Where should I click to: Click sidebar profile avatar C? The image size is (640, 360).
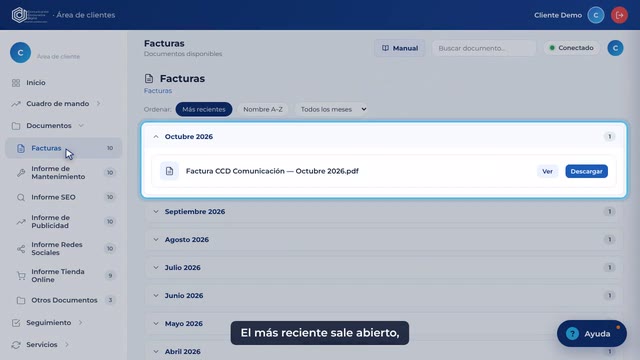[x=20, y=53]
